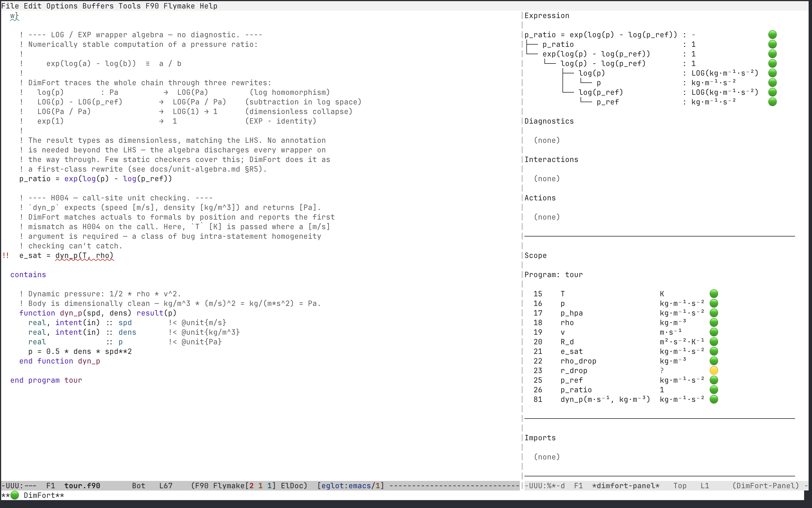The width and height of the screenshot is (812, 508).
Task: Click the underlined dyn_p(T, rho) error call
Action: pyautogui.click(x=84, y=256)
